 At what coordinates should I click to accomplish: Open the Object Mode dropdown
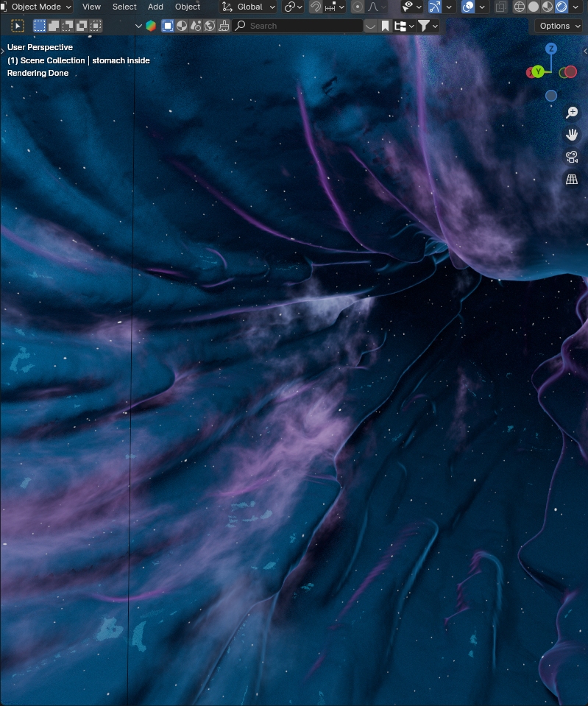coord(37,7)
